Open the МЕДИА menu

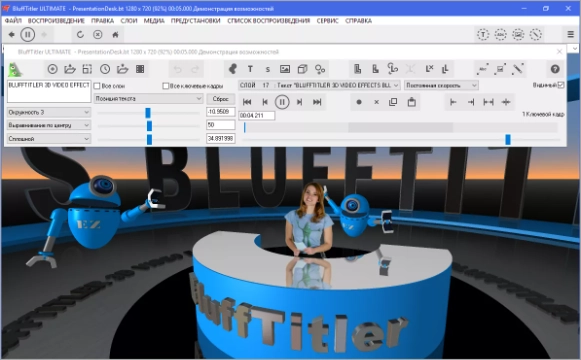154,21
